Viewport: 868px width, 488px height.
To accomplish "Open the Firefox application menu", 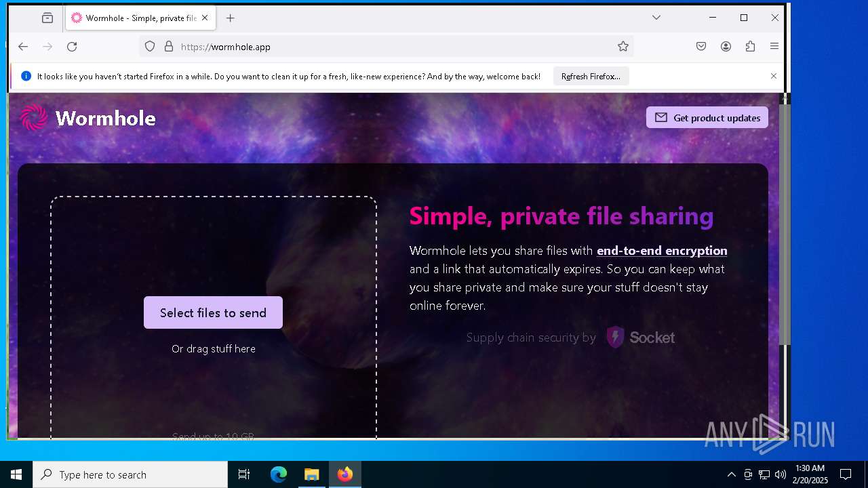I will [774, 47].
